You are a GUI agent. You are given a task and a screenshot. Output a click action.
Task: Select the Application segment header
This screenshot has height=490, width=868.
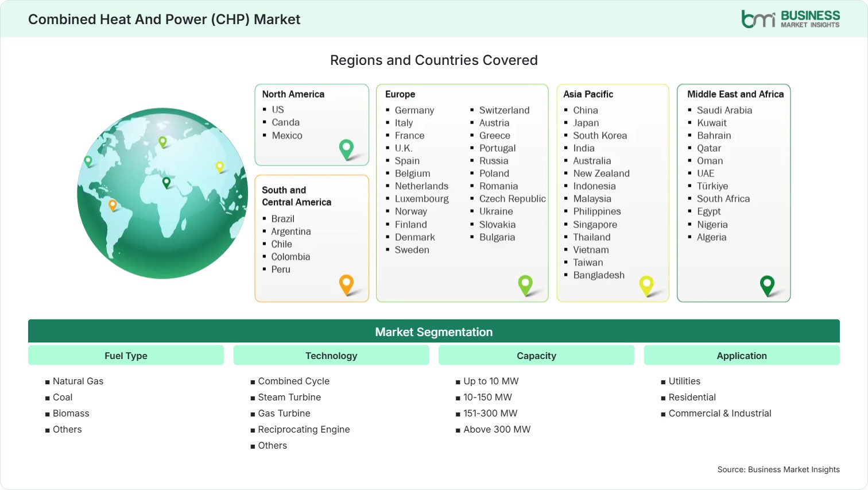[742, 356]
